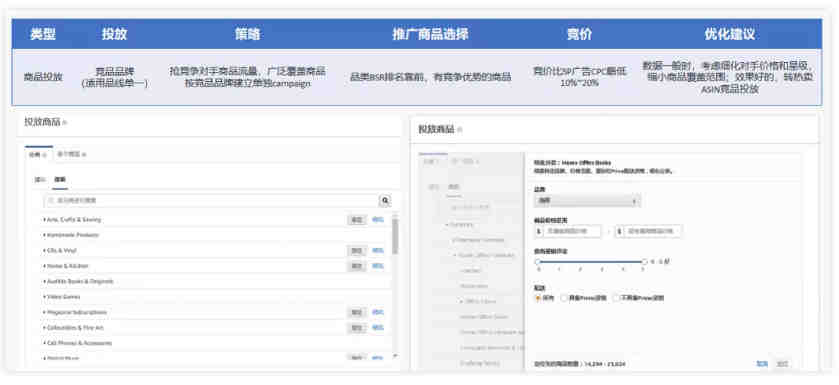Click the left handle of star rating slider

point(537,262)
